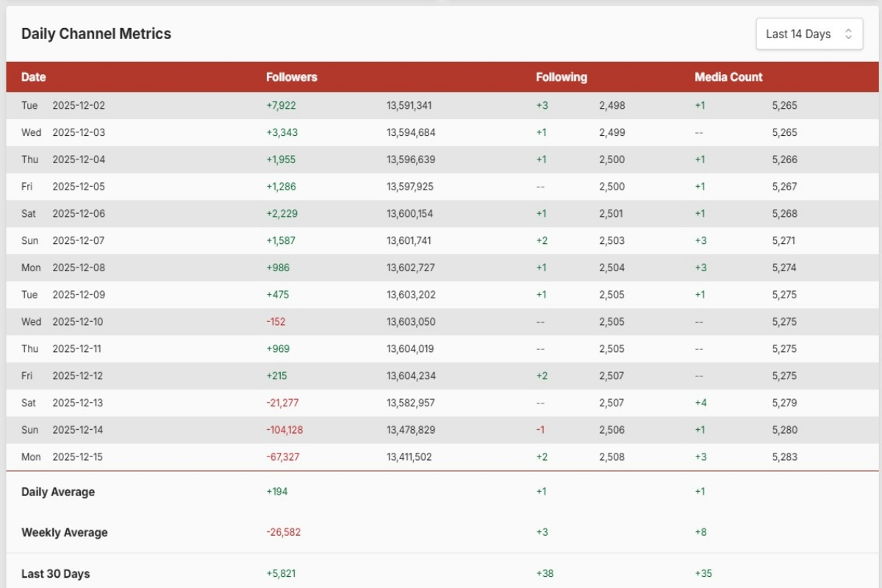Screen dimensions: 882x588
Task: Click the -67,327 follower change on 2025-12-15
Action: 282,457
